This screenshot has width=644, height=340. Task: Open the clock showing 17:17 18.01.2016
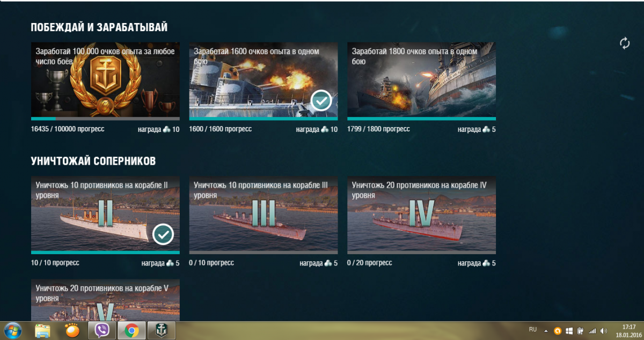[628, 330]
